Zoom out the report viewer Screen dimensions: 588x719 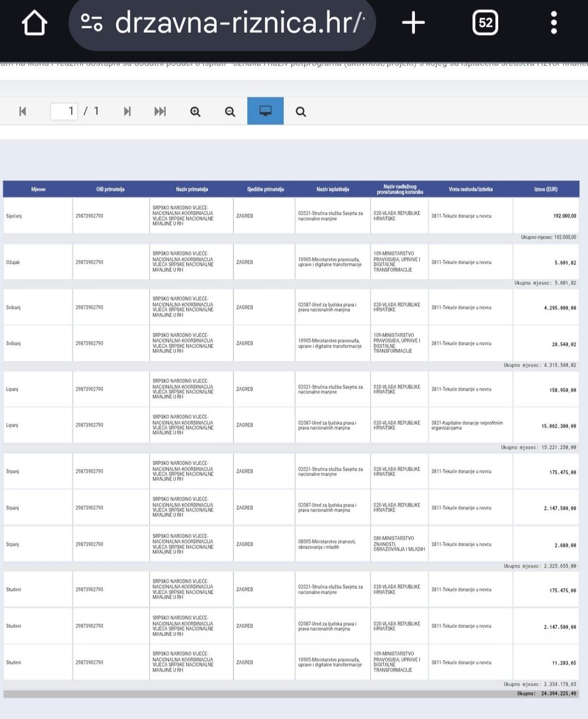click(230, 111)
